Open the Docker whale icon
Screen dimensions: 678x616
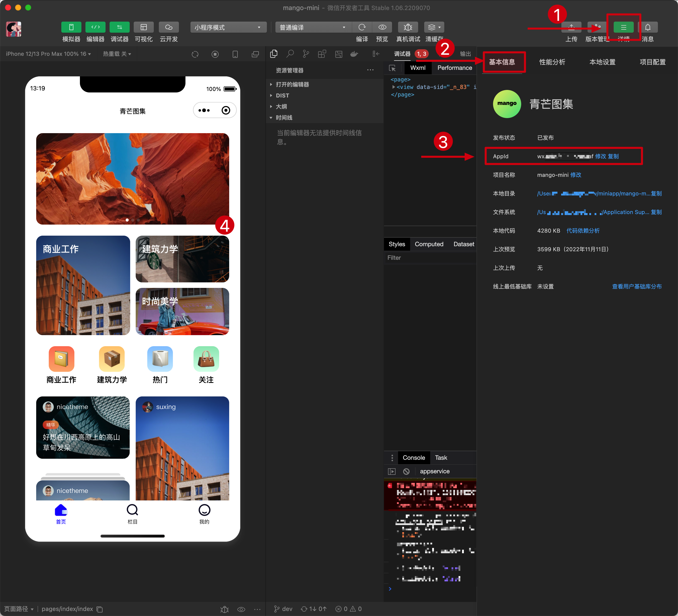click(x=354, y=54)
